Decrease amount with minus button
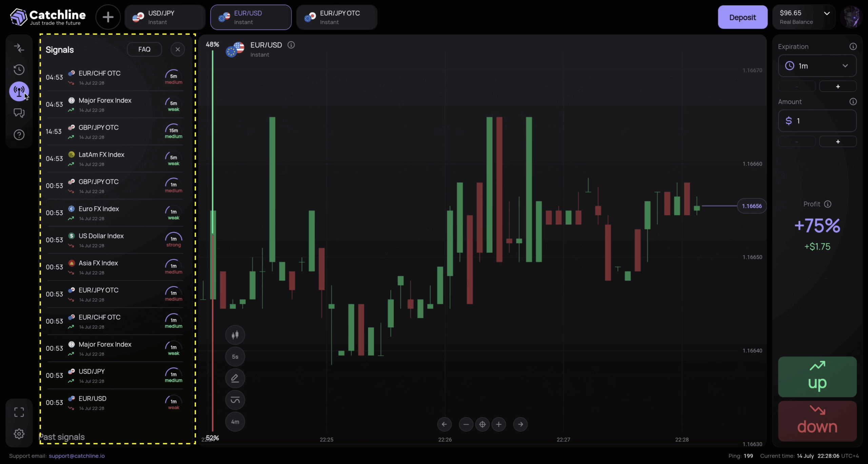Image resolution: width=868 pixels, height=464 pixels. tap(797, 142)
